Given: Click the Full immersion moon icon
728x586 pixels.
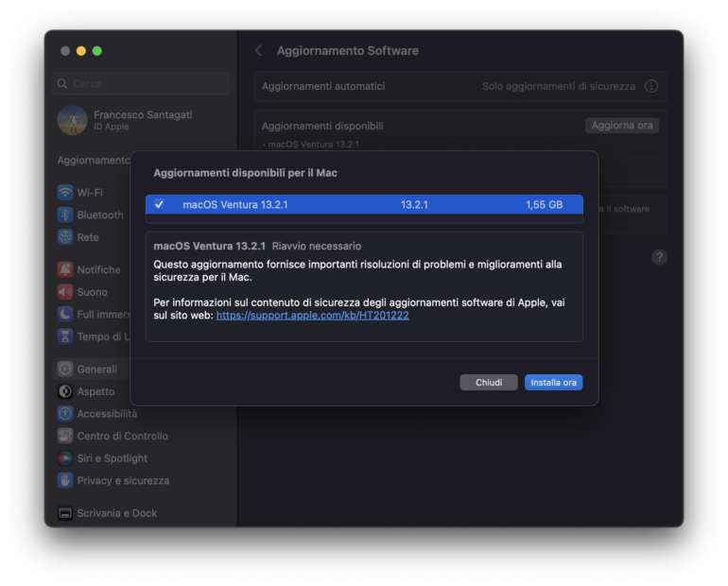Looking at the screenshot, I should pos(65,314).
